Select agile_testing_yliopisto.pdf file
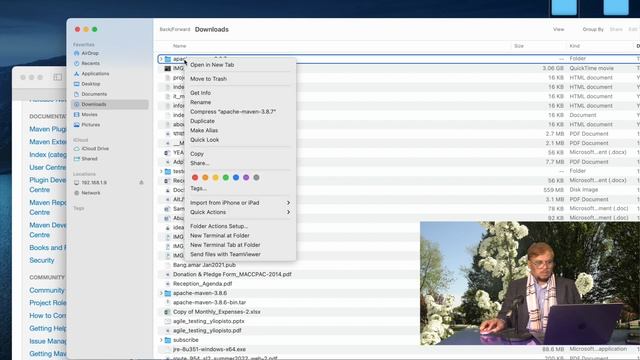The height and width of the screenshot is (360, 640). click(x=207, y=331)
